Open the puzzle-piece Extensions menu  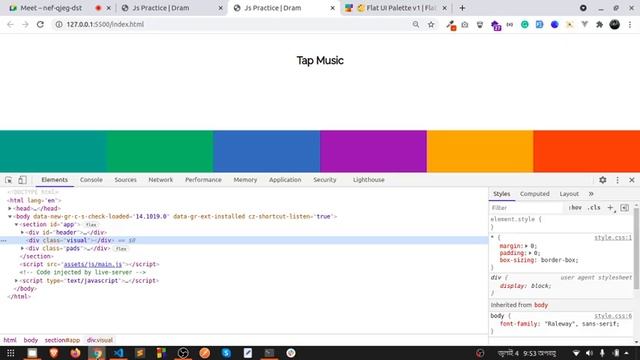(599, 25)
